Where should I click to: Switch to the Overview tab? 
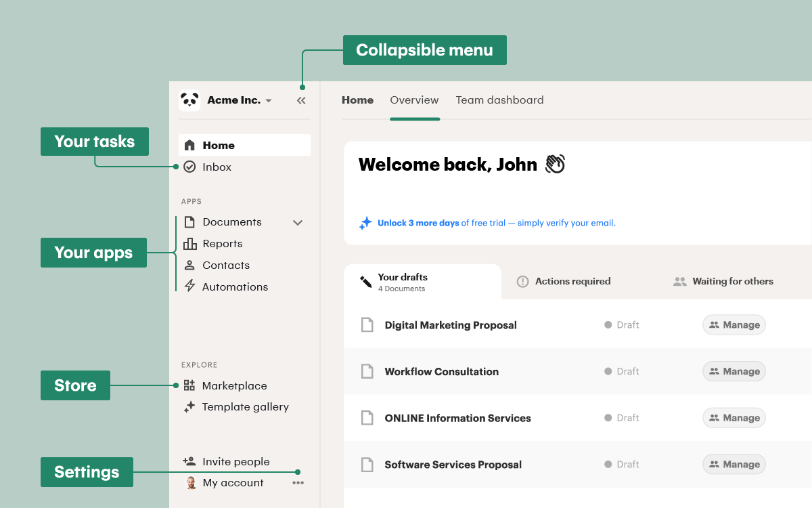[414, 100]
